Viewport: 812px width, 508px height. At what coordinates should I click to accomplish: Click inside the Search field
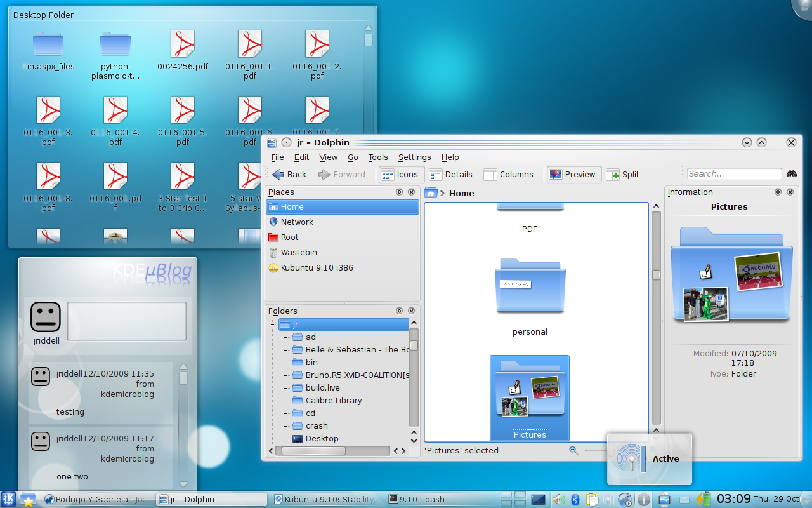coord(733,173)
